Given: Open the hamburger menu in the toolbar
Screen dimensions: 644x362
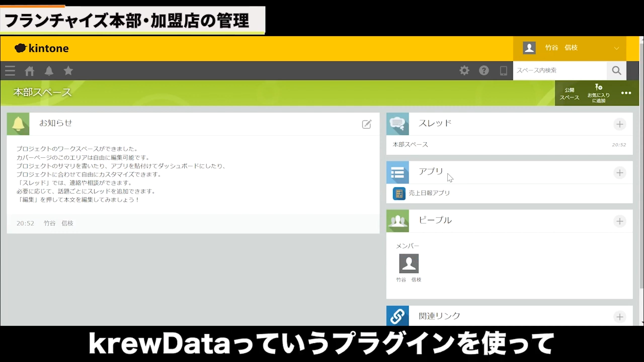Looking at the screenshot, I should [10, 71].
